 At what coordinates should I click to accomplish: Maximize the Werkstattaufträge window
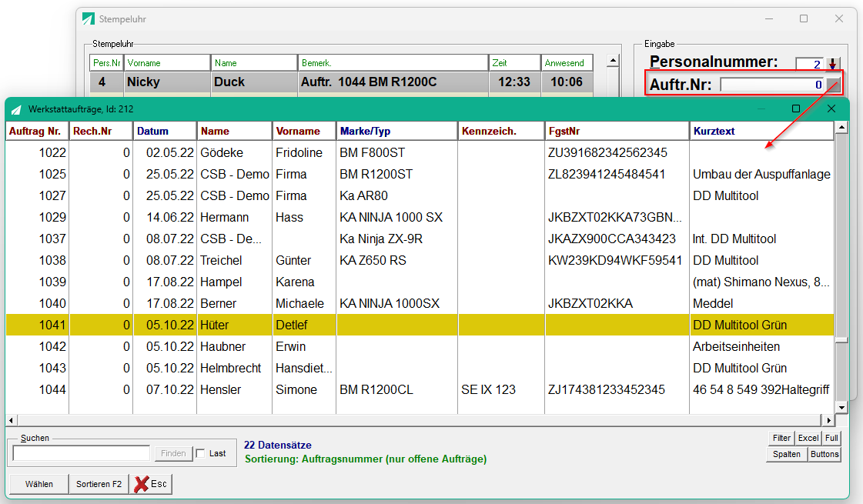pos(796,109)
